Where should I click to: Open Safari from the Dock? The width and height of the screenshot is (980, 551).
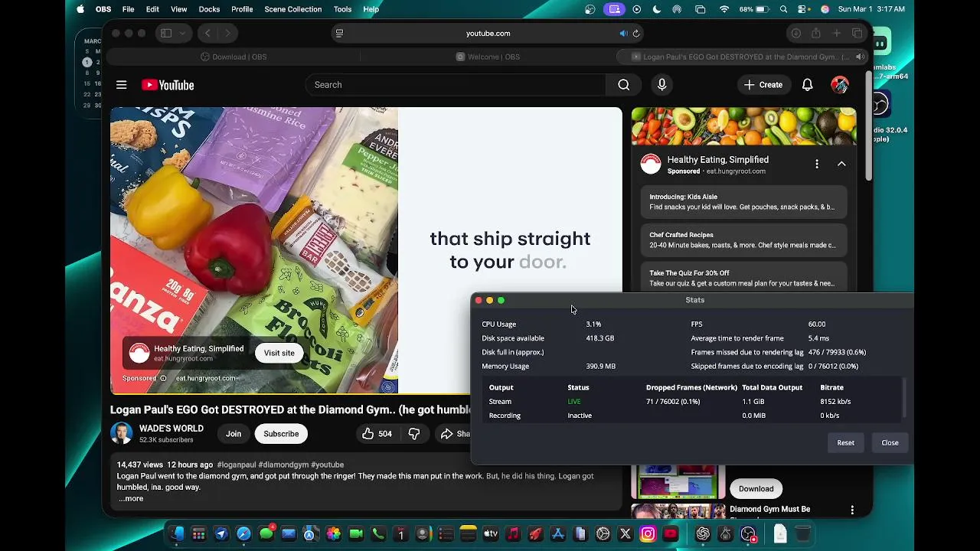coord(243,534)
